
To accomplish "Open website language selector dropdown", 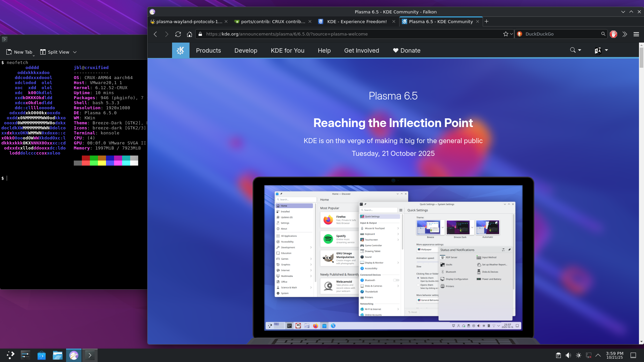I will [601, 50].
